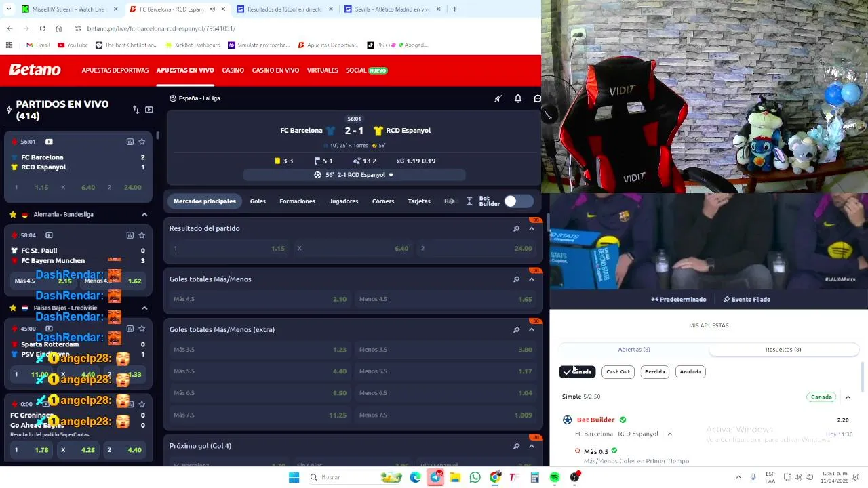
Task: Open Casino in top navigation
Action: coord(233,70)
